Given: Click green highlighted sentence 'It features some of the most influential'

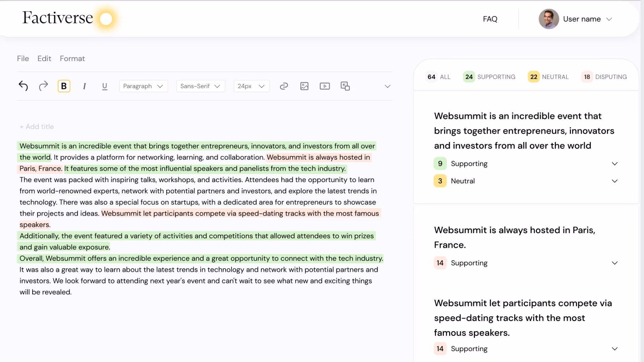Looking at the screenshot, I should tap(205, 169).
